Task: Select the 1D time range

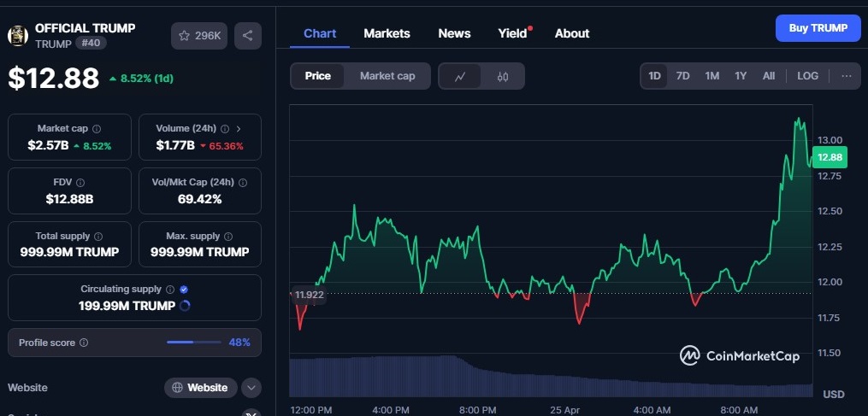Action: (654, 76)
